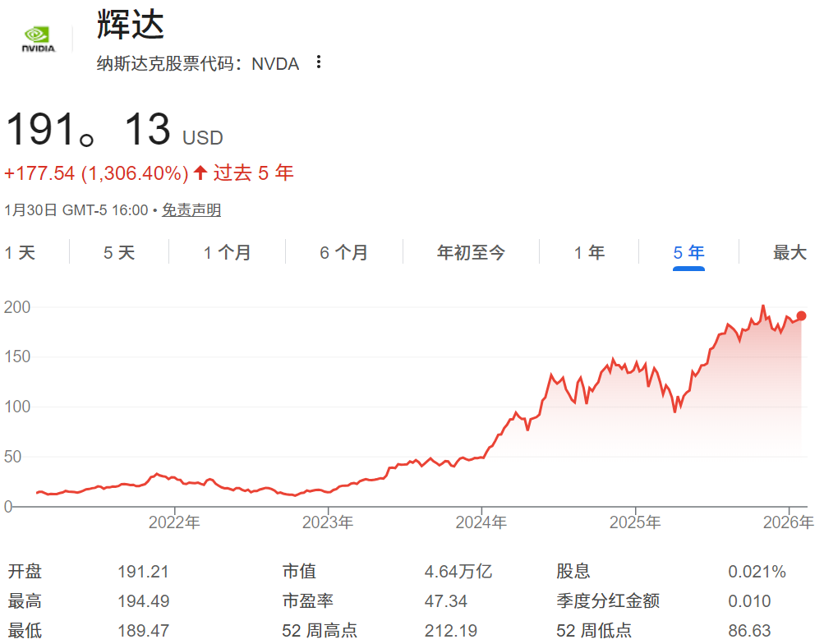Click the current price dot on the chart
The height and width of the screenshot is (644, 824).
coord(800,315)
